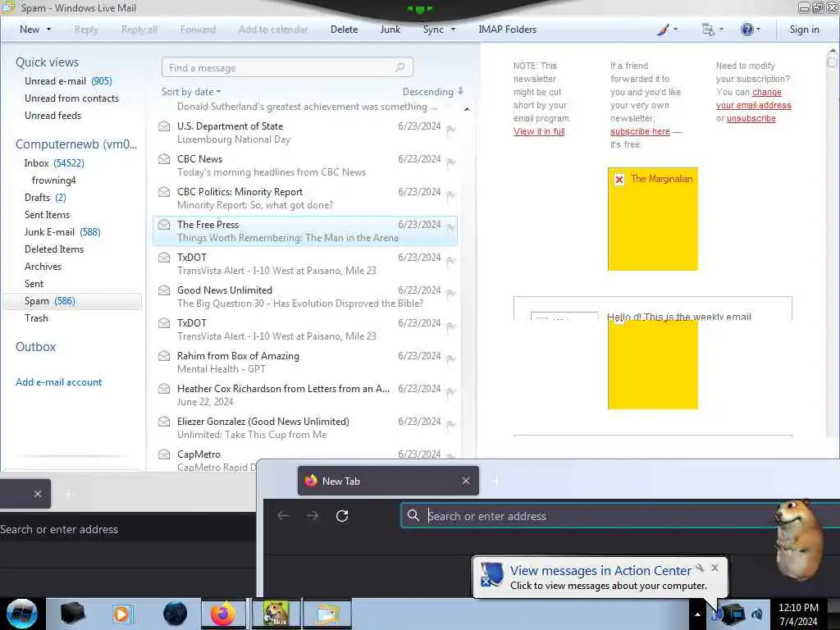Open the Deleted Items folder
The height and width of the screenshot is (630, 840).
coord(54,249)
